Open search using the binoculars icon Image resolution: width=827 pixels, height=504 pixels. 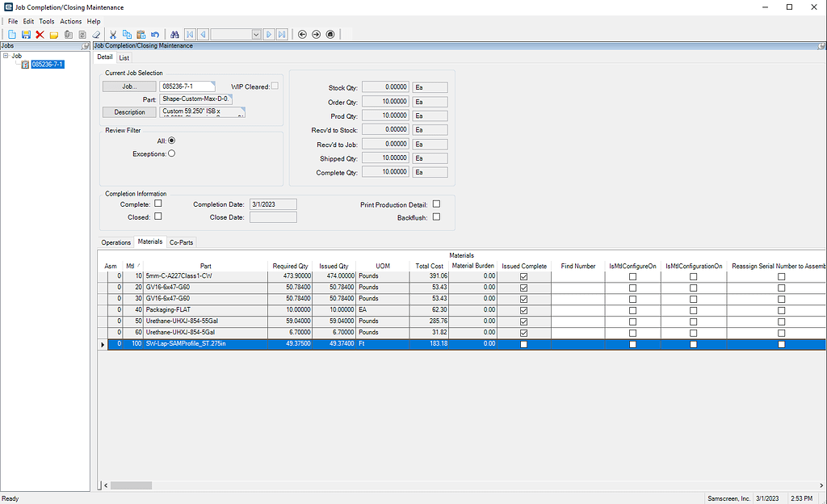click(174, 34)
